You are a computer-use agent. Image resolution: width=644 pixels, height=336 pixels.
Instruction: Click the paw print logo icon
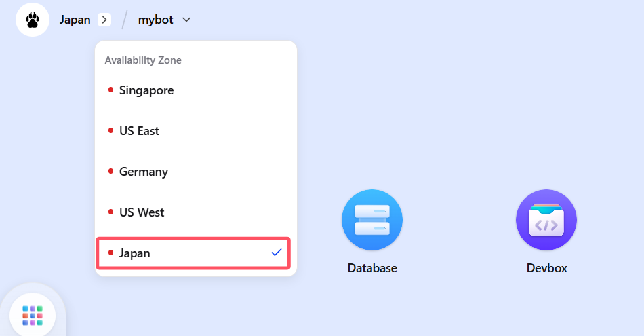pos(33,20)
